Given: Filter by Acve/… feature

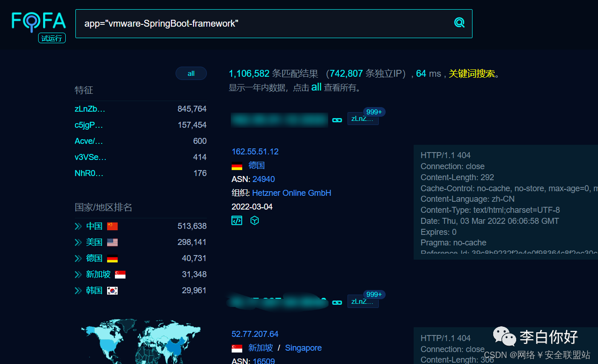Looking at the screenshot, I should click(89, 141).
